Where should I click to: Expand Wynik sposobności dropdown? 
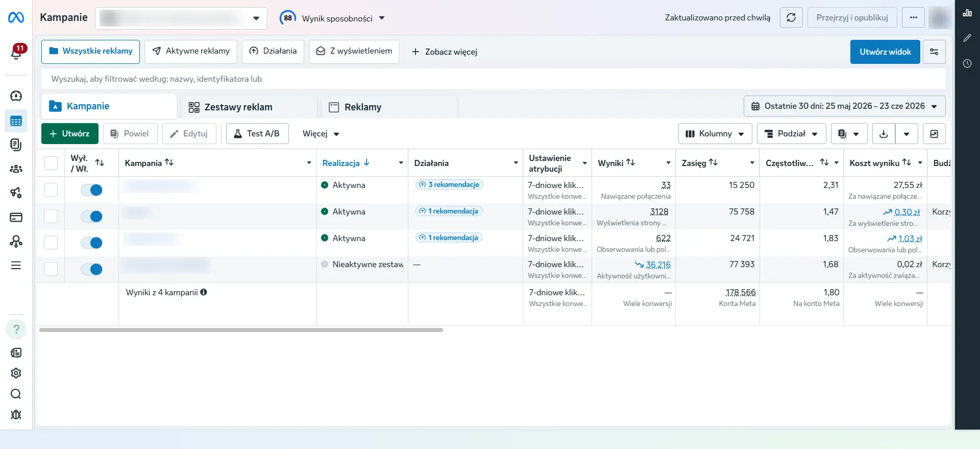(x=332, y=18)
